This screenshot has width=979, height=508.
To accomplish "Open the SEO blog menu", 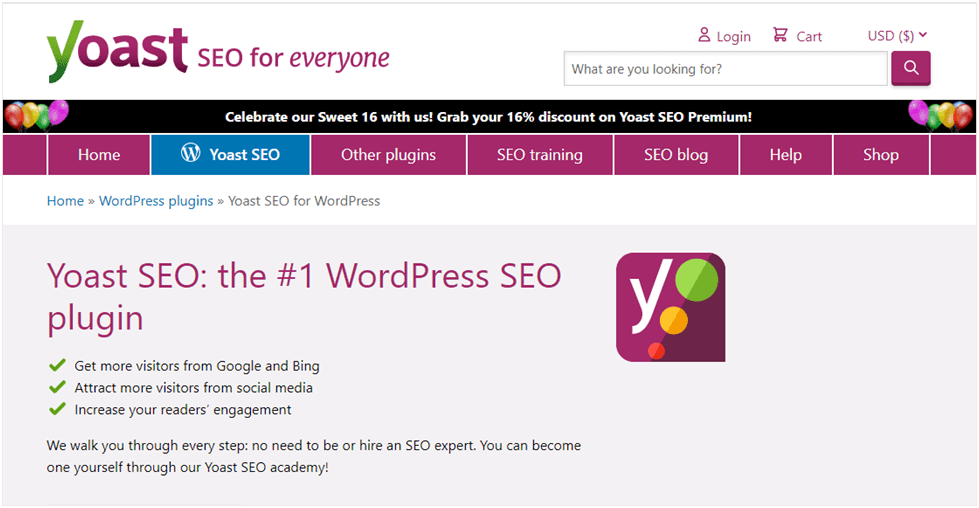I will pos(676,155).
